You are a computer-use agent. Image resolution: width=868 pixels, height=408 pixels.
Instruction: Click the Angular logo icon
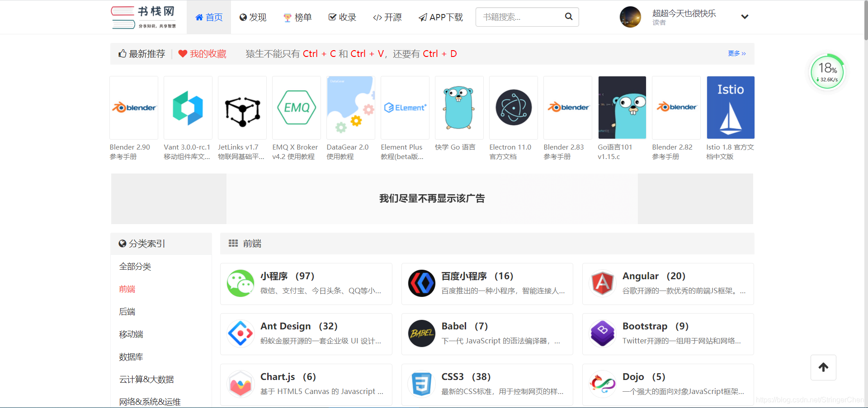[603, 283]
